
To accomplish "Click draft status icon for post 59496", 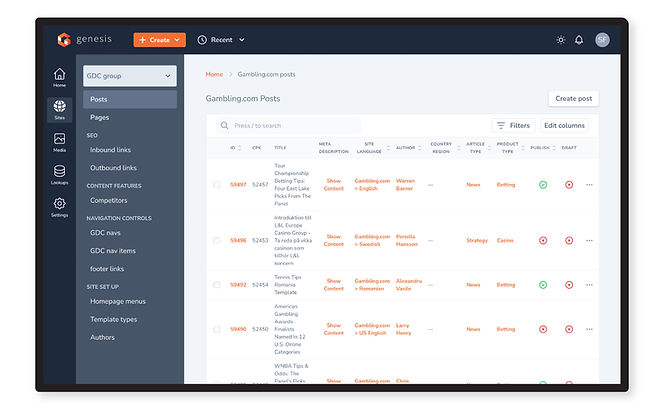I will (569, 240).
